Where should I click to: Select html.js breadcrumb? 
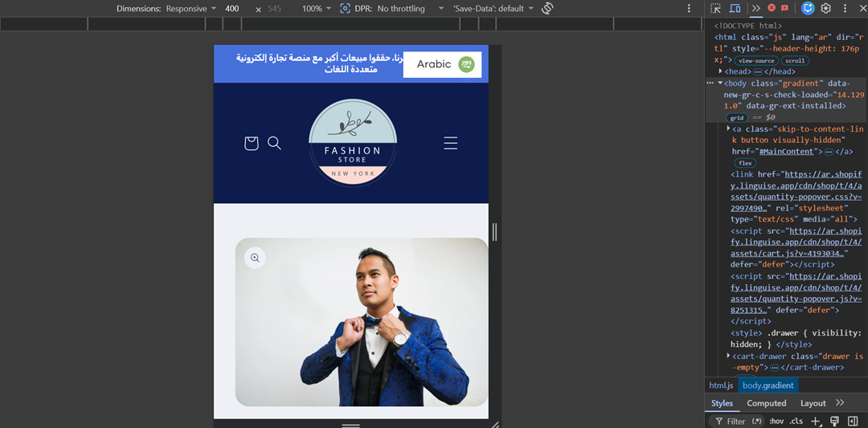pyautogui.click(x=721, y=385)
